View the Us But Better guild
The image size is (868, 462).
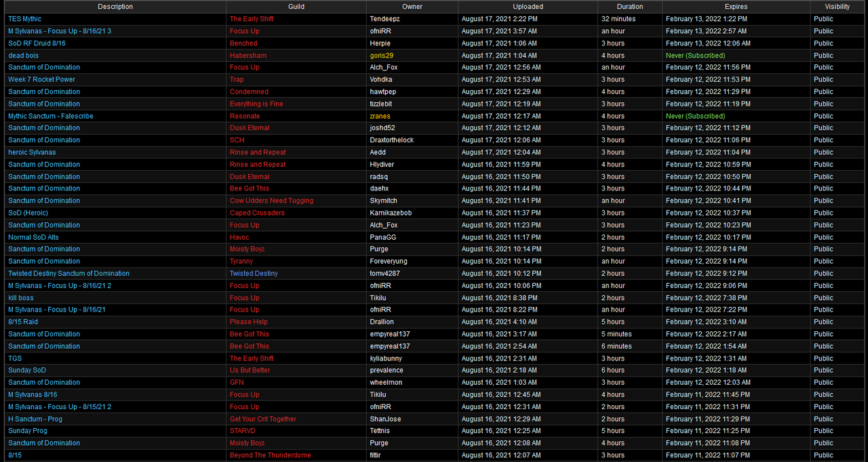(x=250, y=371)
